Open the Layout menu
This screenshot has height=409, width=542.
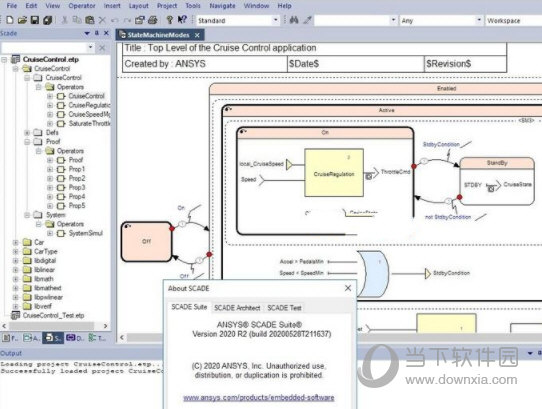click(x=139, y=6)
